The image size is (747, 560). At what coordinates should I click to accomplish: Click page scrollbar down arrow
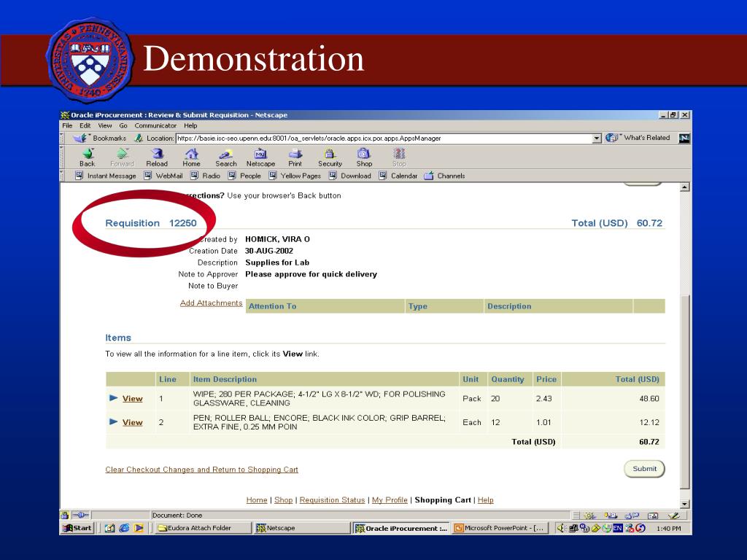coord(684,504)
